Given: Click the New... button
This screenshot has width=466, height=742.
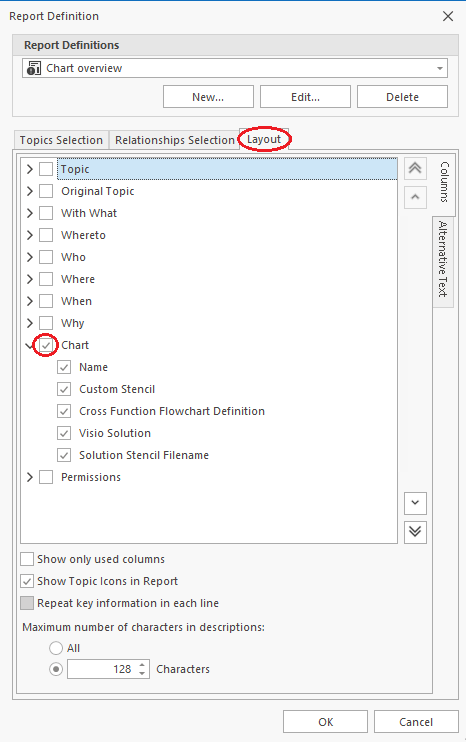Looking at the screenshot, I should 208,97.
